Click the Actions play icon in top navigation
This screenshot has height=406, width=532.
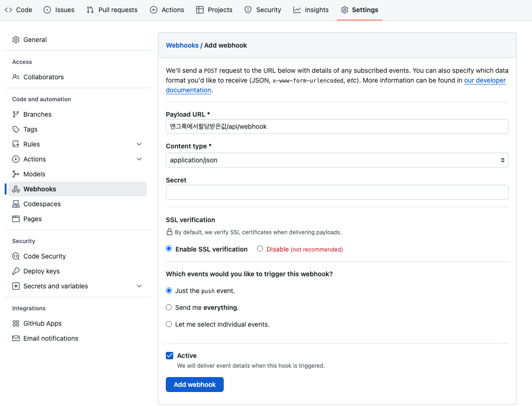click(x=154, y=10)
